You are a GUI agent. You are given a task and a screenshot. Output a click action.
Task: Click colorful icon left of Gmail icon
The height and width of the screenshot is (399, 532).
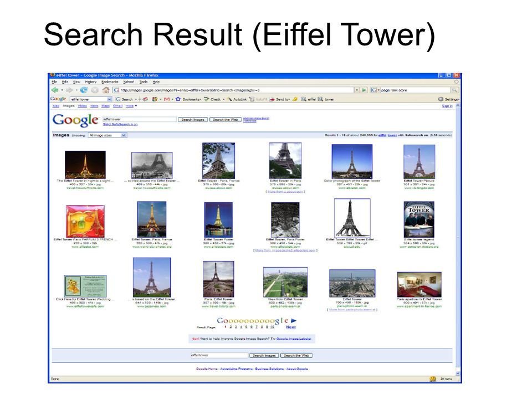pyautogui.click(x=155, y=99)
